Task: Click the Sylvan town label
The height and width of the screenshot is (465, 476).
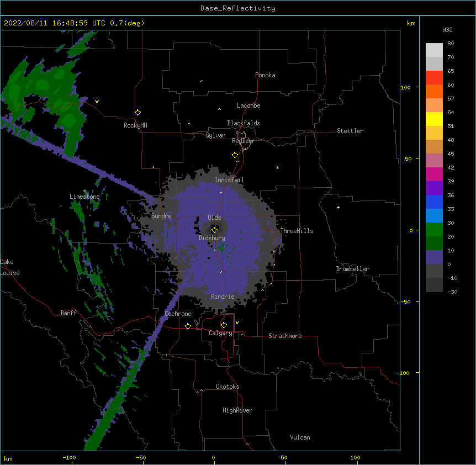Action: click(x=215, y=135)
